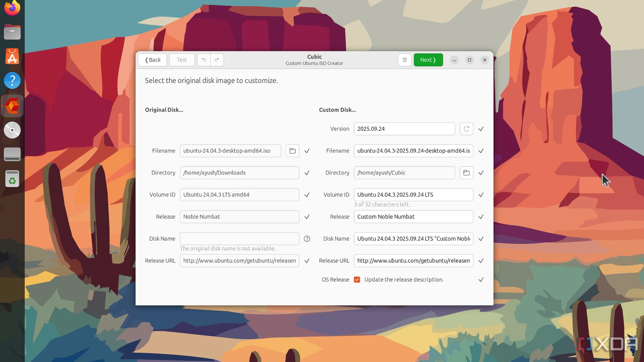Click the redo arrow in the header bar

pyautogui.click(x=217, y=60)
